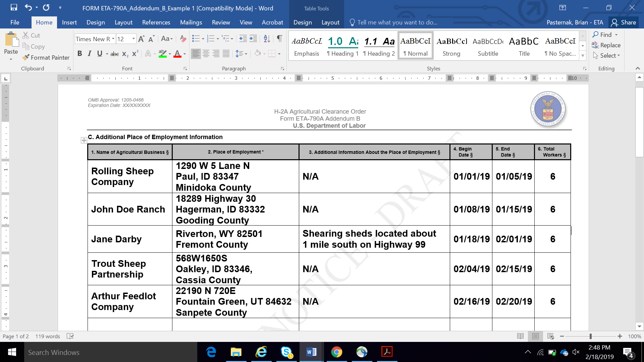This screenshot has width=644, height=362.
Task: Click the zoom slider handle
Action: [x=590, y=336]
